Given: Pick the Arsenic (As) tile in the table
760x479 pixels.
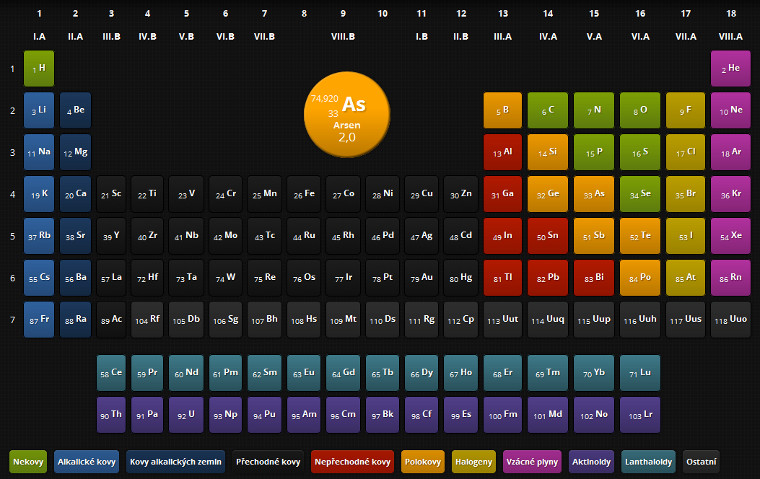Looking at the screenshot, I should click(593, 194).
